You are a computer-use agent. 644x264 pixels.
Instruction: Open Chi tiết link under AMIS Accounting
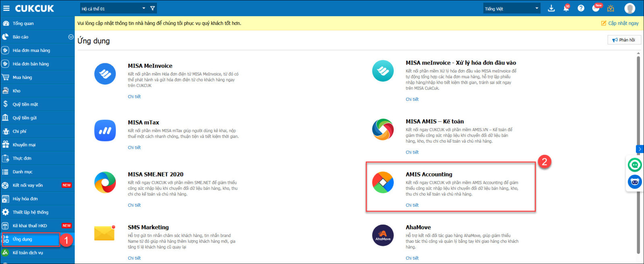tap(412, 205)
